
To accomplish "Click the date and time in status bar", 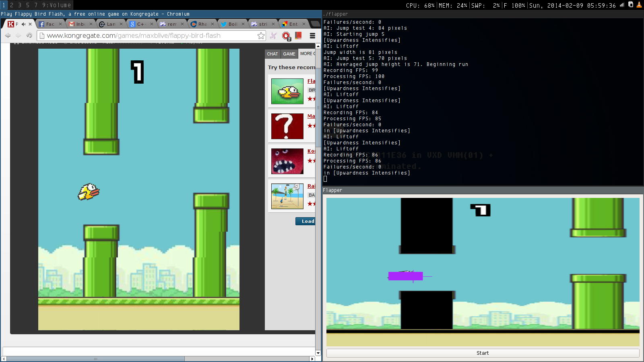I will (x=573, y=5).
